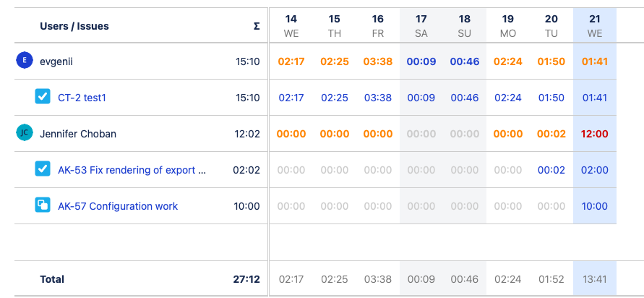The height and width of the screenshot is (298, 644).
Task: Click the Users / Issues column header
Action: click(74, 26)
